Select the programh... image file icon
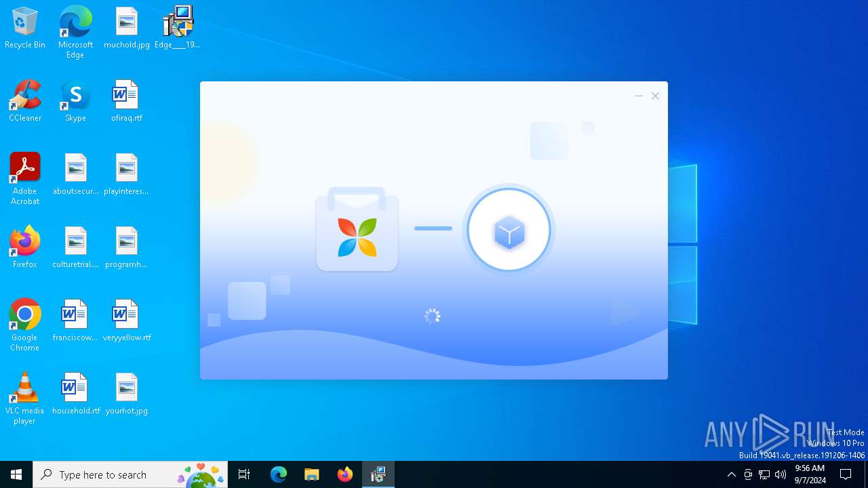Viewport: 868px width, 488px height. point(126,247)
